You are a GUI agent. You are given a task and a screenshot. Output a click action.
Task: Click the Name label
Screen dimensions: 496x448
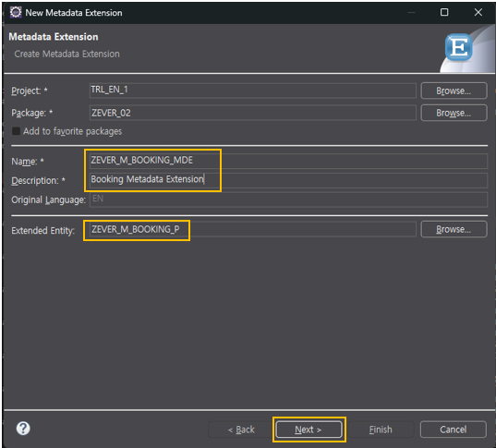coord(28,162)
